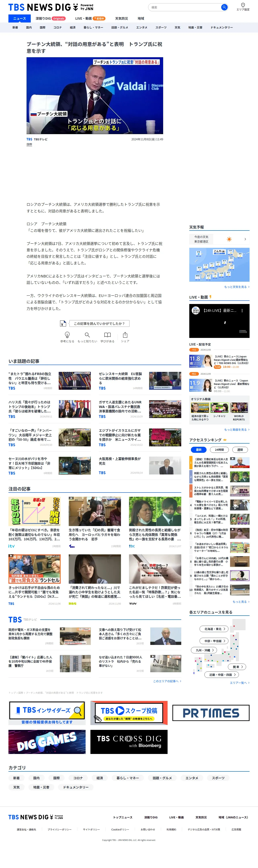Image resolution: width=258 pixels, height=868 pixels.
Task: Open エンタメ in the top category bar
Action: pyautogui.click(x=142, y=28)
